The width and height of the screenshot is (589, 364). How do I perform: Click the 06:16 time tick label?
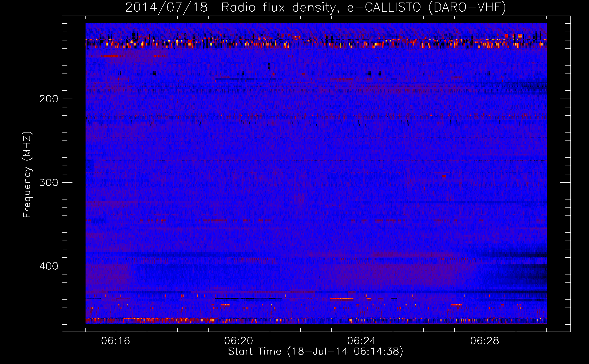pos(116,341)
